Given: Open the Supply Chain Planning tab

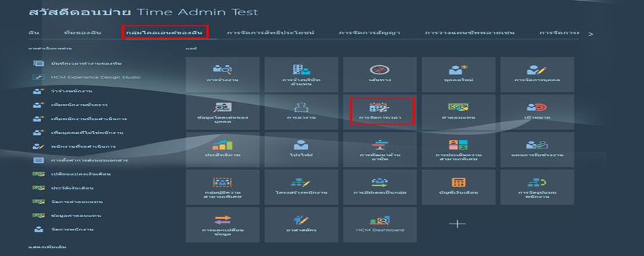Looking at the screenshot, I should 470,33.
